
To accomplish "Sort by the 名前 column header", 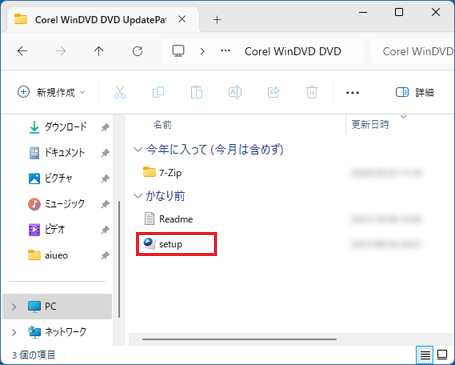I will tap(162, 125).
